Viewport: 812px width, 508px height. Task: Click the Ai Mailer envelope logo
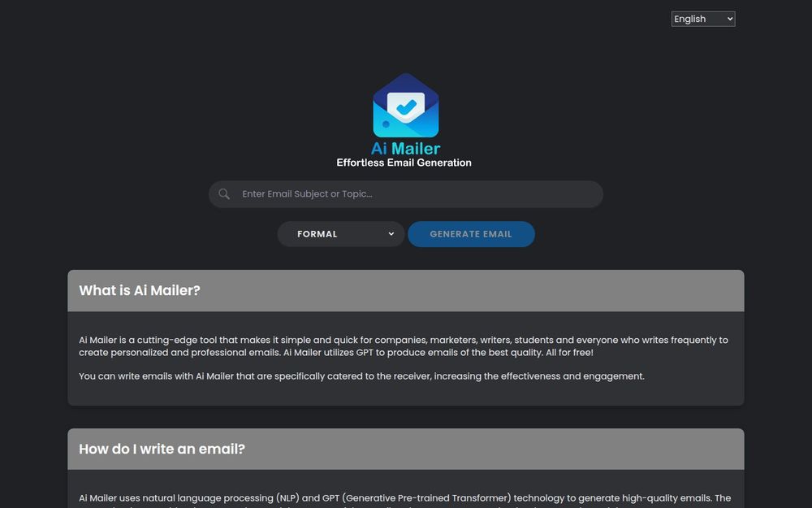click(x=405, y=105)
